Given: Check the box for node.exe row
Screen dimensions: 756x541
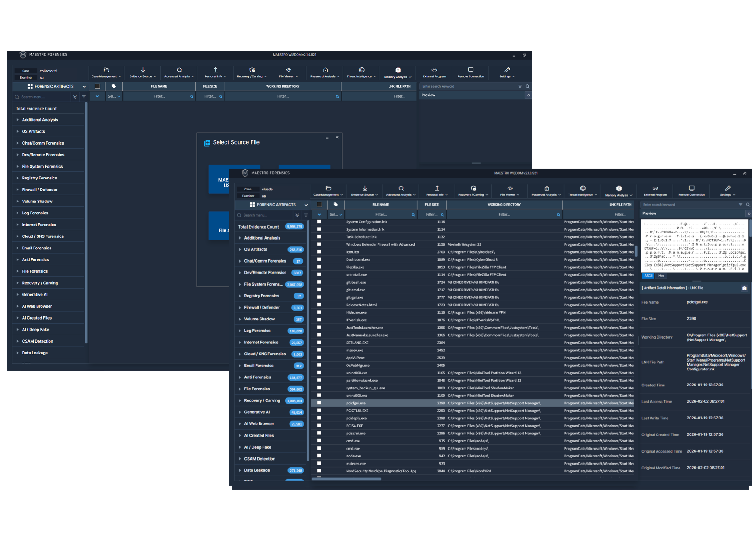Looking at the screenshot, I should coord(319,456).
